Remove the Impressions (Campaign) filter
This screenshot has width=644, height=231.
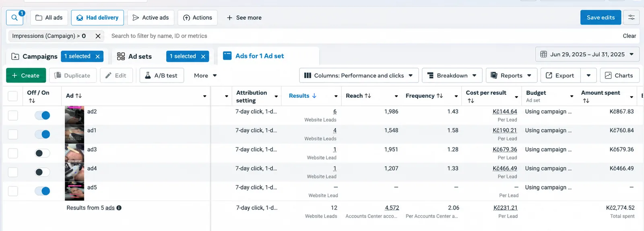click(x=98, y=36)
